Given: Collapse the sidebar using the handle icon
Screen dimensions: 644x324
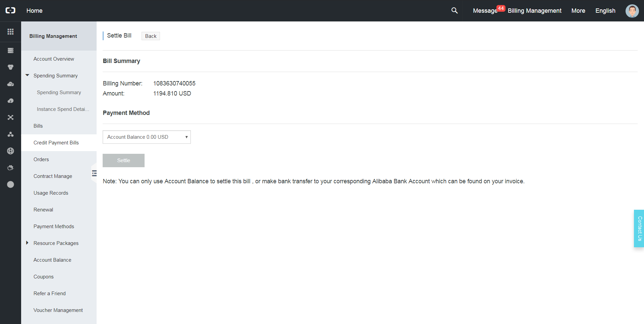Looking at the screenshot, I should (94, 173).
